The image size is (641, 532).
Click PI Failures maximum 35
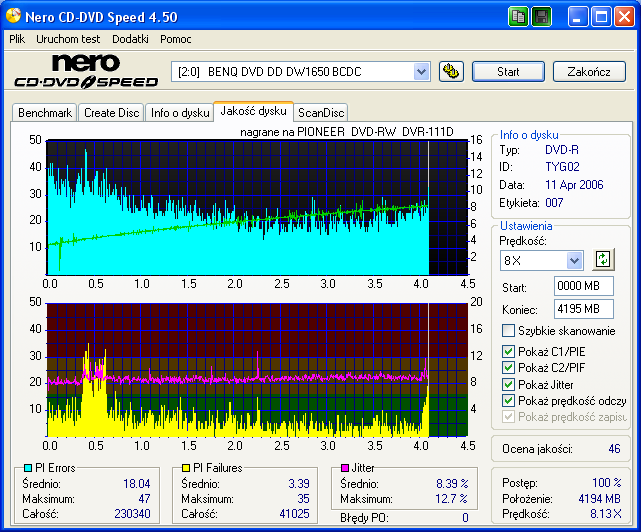click(303, 499)
